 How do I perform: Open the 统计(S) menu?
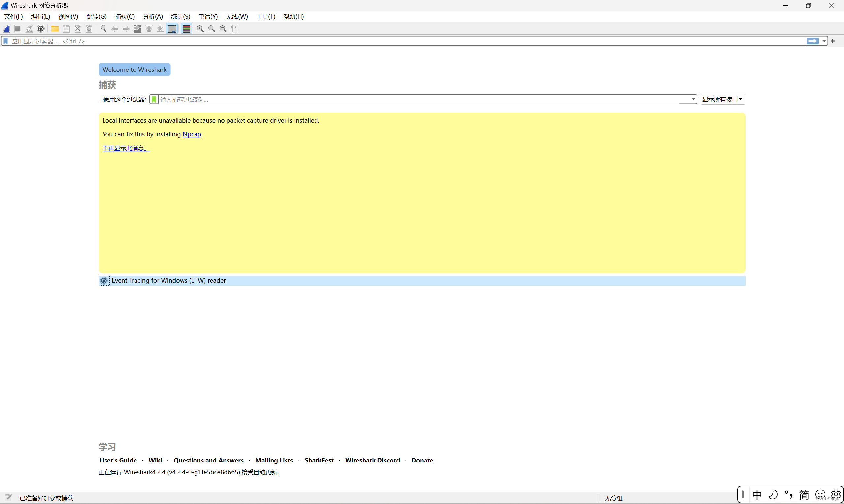[180, 17]
